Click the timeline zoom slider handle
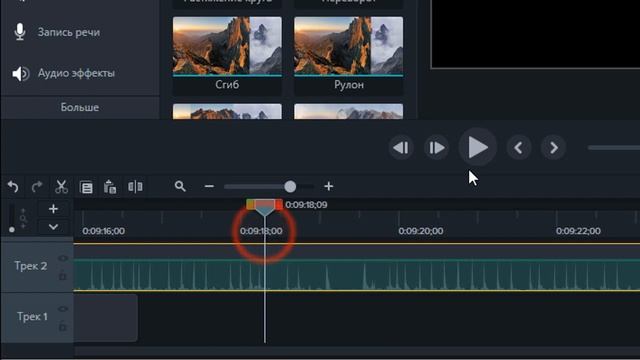 pos(290,187)
